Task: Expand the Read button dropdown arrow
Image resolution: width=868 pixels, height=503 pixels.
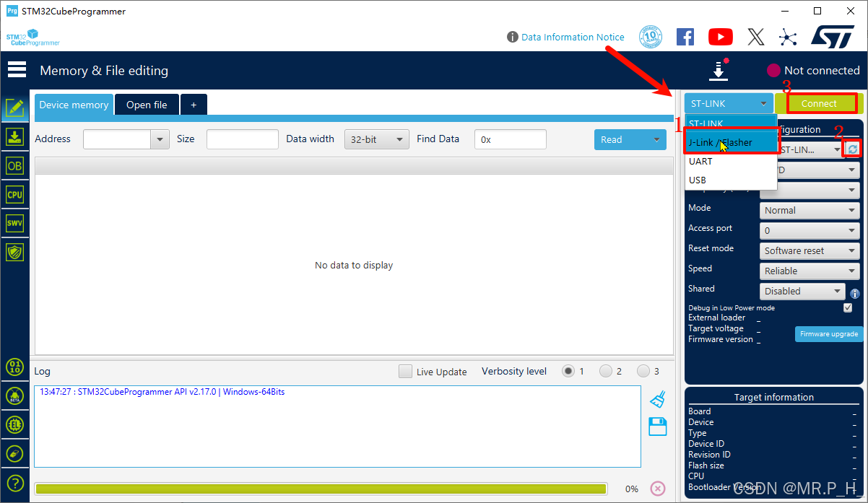Action: coord(656,139)
